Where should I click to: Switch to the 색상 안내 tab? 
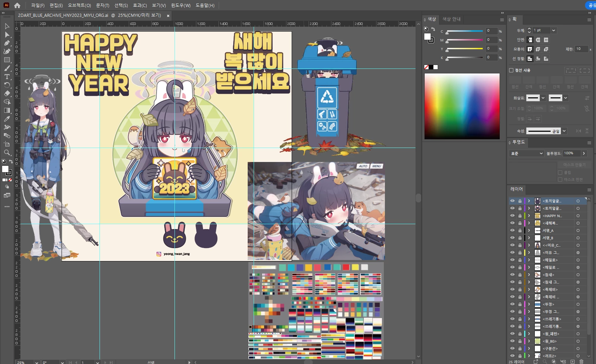click(x=451, y=19)
